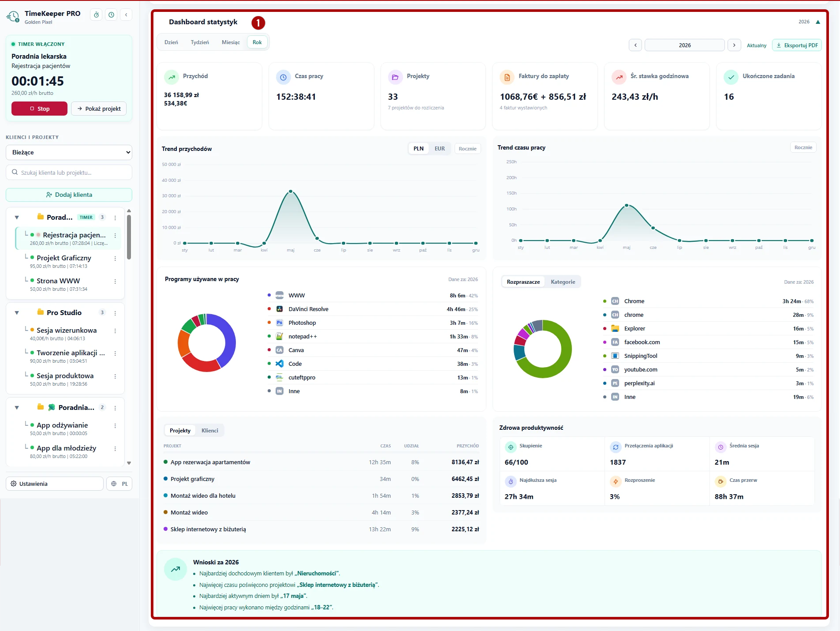Viewport: 840px width, 631px height.
Task: Click the Przychód trend icon
Action: click(172, 77)
